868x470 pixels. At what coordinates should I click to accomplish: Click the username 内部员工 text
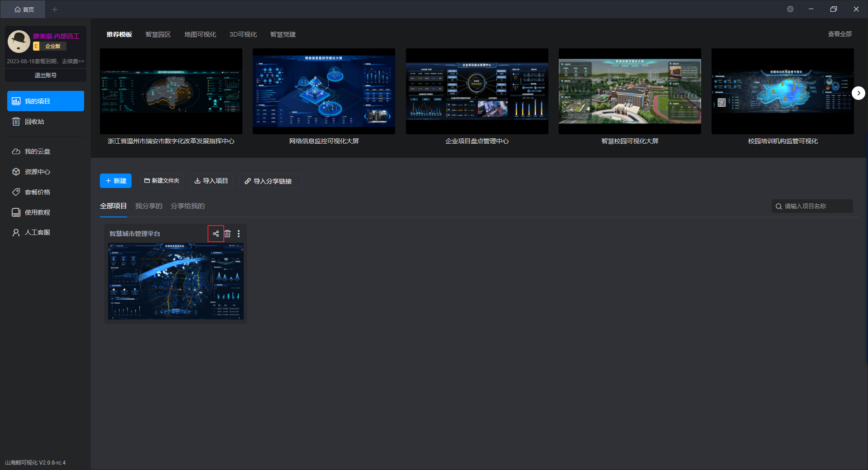[56, 36]
